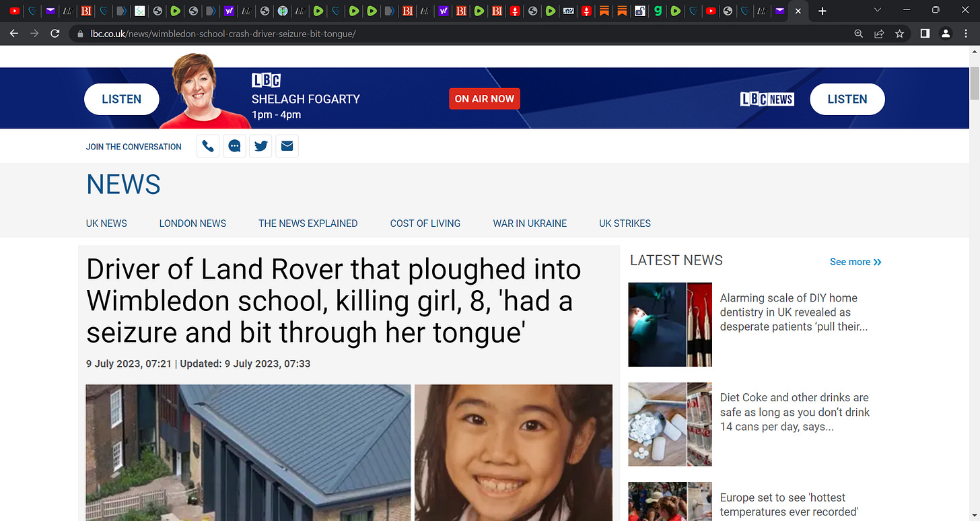
Task: Click the 9 July 2023 article date line
Action: click(199, 363)
